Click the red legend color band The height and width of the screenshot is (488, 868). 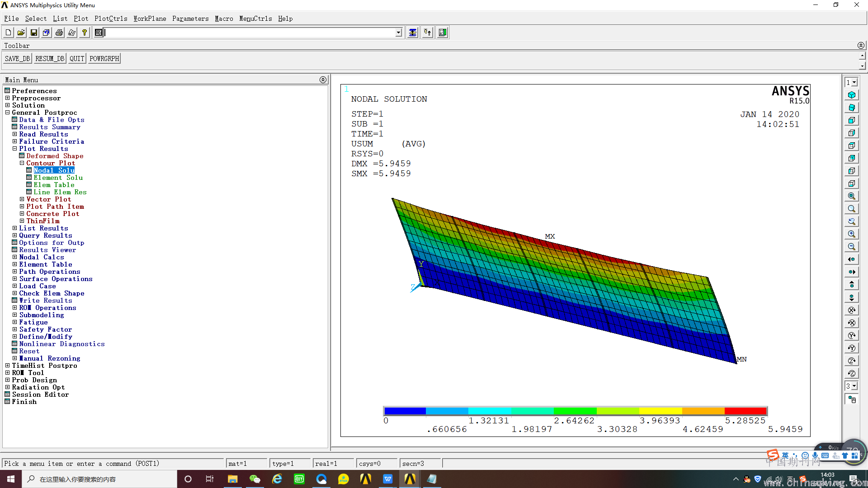pos(746,411)
